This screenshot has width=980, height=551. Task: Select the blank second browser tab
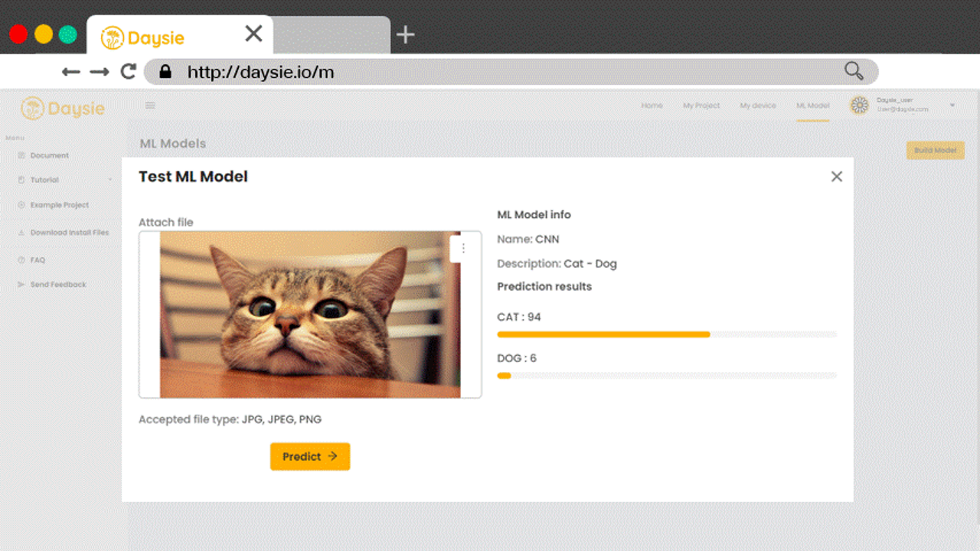point(332,35)
